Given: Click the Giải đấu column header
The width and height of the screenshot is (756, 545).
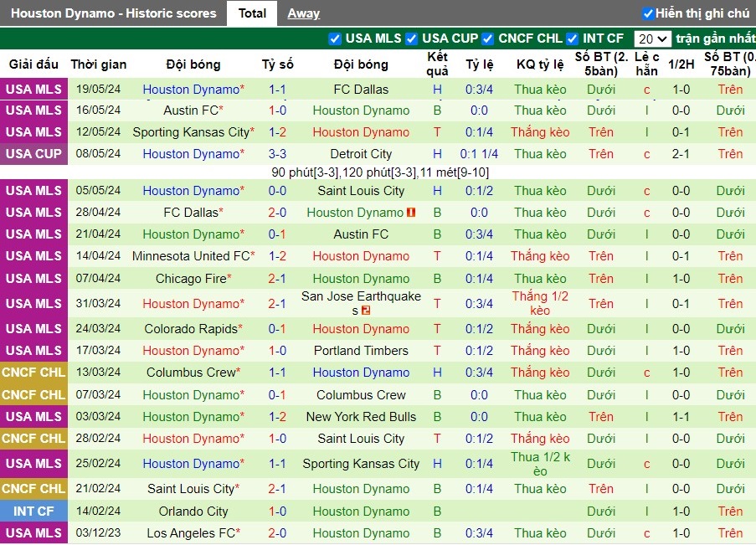Looking at the screenshot, I should click(x=33, y=64).
